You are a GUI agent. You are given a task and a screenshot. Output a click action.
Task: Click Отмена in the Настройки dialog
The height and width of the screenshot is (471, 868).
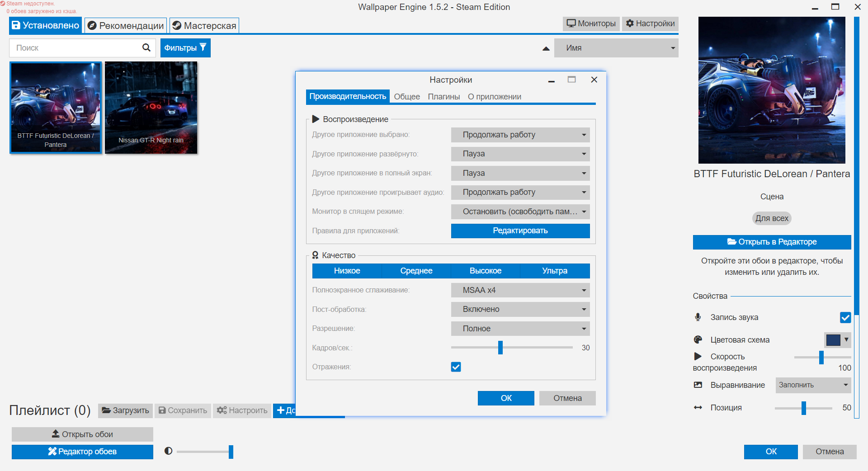[x=567, y=398]
